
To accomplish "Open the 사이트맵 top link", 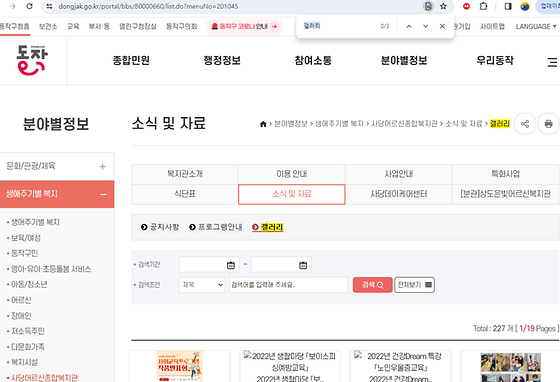I will coord(492,26).
